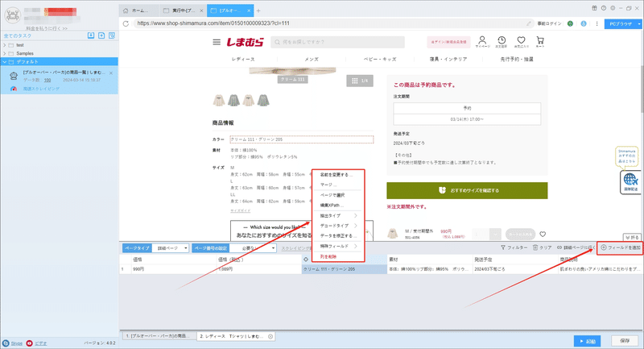644x349 pixels.
Task: Open a new tab with plus button
Action: coord(258,10)
